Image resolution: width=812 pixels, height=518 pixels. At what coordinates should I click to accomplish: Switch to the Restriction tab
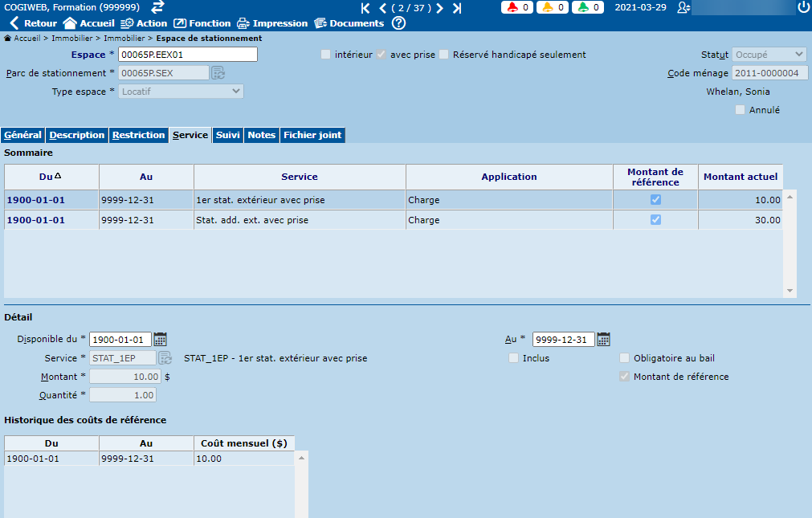(138, 135)
